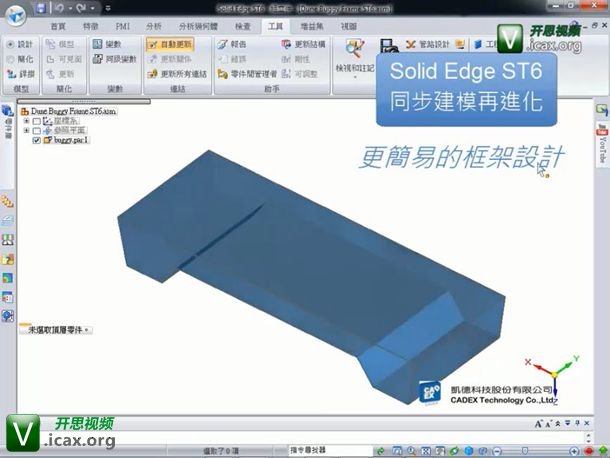Open the 分析幾何體 ribbon tab
This screenshot has height=458, width=610.
click(198, 26)
